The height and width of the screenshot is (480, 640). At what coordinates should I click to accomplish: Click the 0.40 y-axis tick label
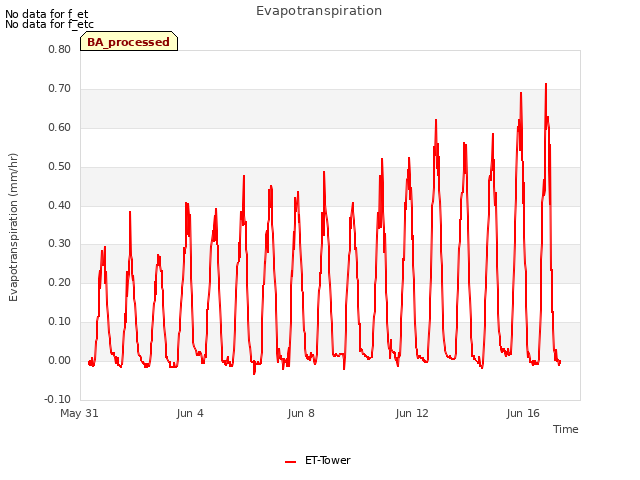click(x=60, y=205)
